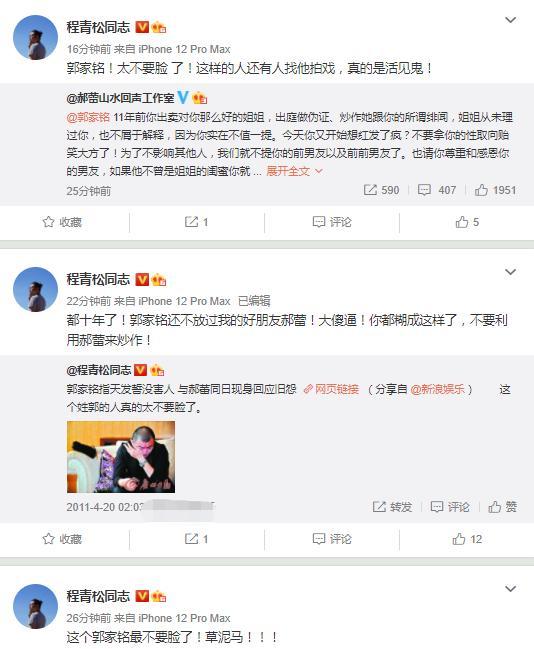
Task: Click 转发 on the quoted 2011 post
Action: tap(392, 507)
